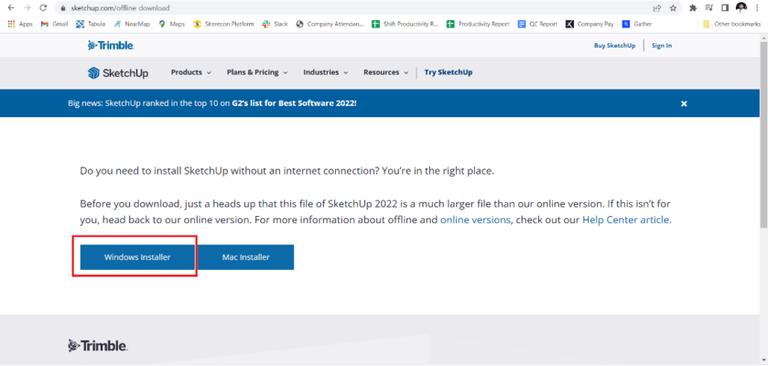This screenshot has width=768, height=366.
Task: Open the Gmail bookmark
Action: click(54, 24)
